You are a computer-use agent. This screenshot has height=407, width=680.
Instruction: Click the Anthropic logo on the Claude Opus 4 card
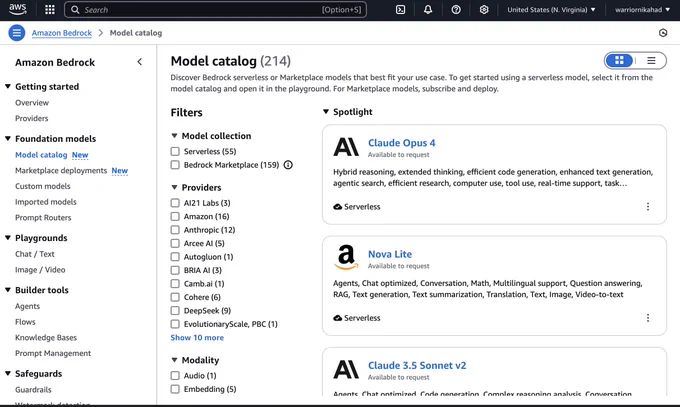[346, 147]
